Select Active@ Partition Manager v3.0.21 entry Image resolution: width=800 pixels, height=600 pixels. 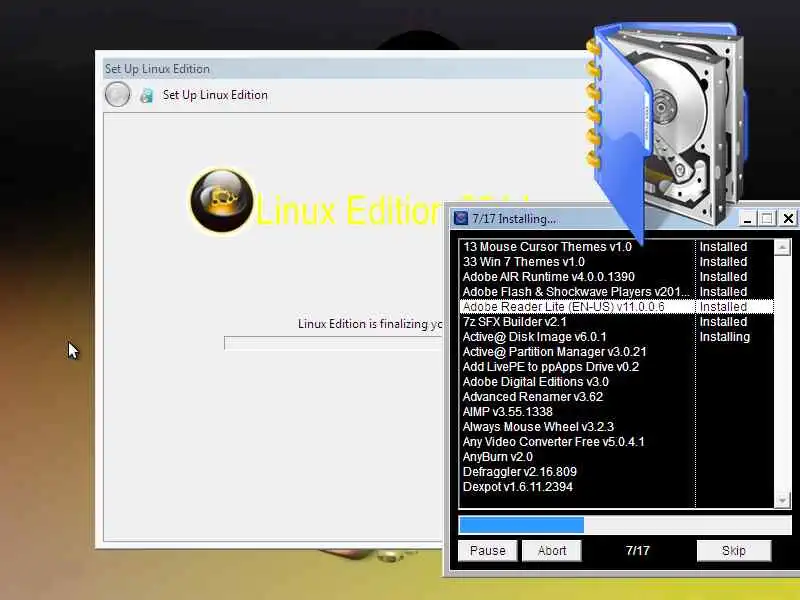click(x=616, y=352)
